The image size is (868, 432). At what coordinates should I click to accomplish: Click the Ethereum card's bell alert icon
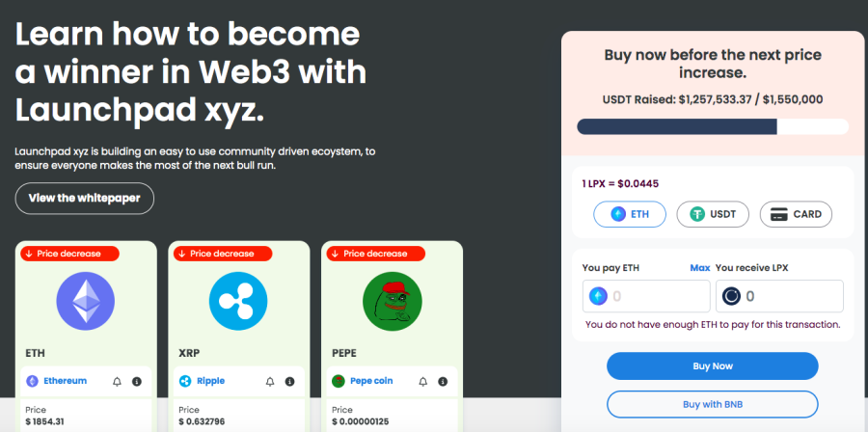(x=117, y=382)
